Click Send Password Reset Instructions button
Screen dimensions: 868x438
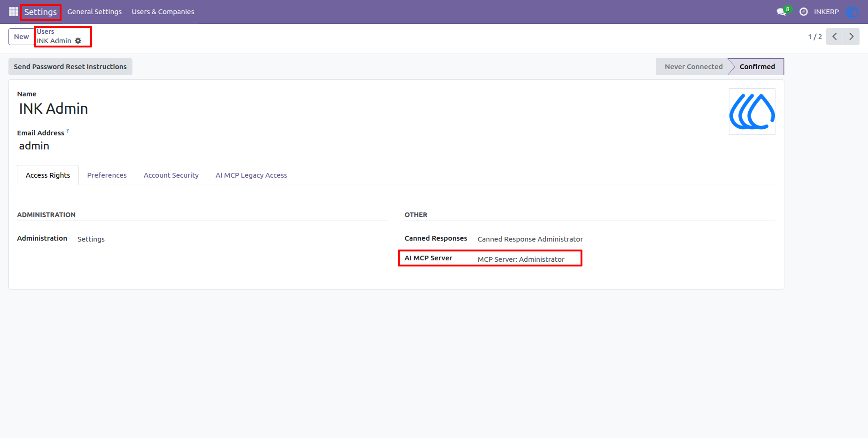pos(70,67)
